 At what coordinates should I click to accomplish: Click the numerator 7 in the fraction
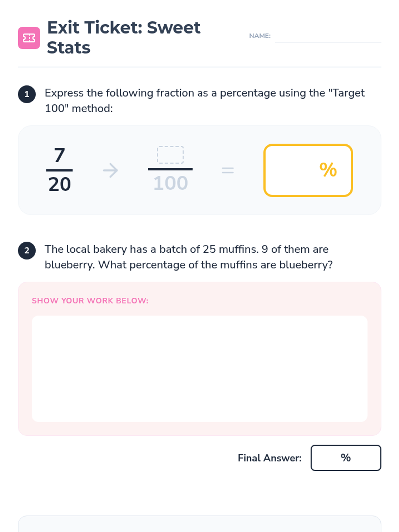click(x=60, y=155)
